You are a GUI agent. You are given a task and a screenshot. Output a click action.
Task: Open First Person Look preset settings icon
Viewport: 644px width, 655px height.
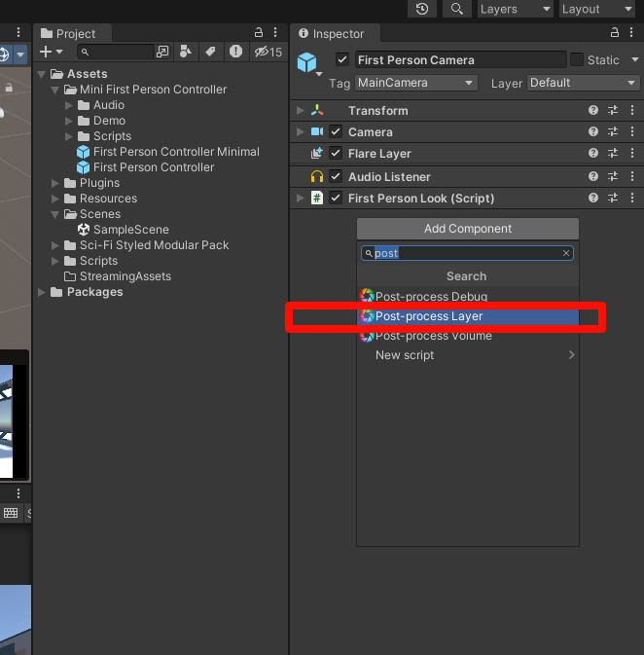[x=613, y=198]
